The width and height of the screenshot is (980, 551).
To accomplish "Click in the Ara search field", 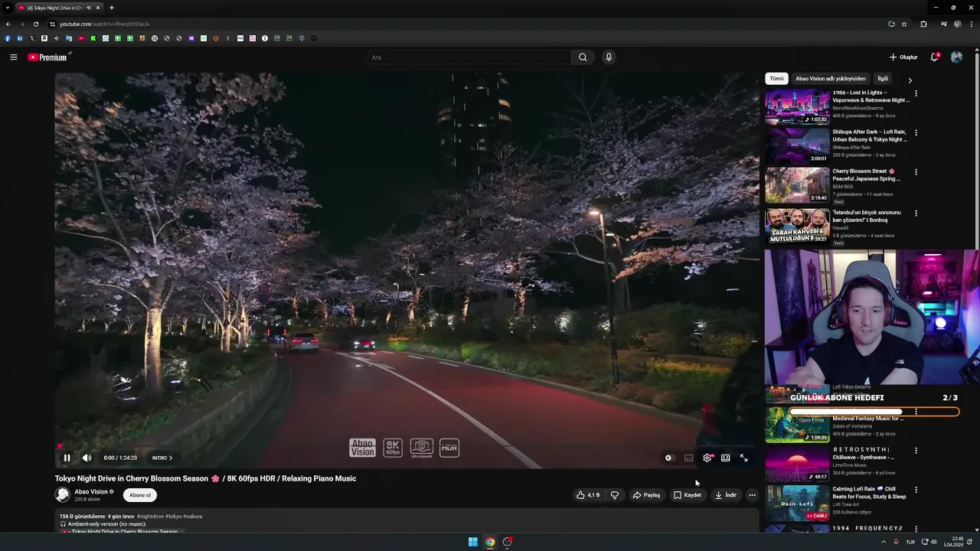I will (x=469, y=57).
